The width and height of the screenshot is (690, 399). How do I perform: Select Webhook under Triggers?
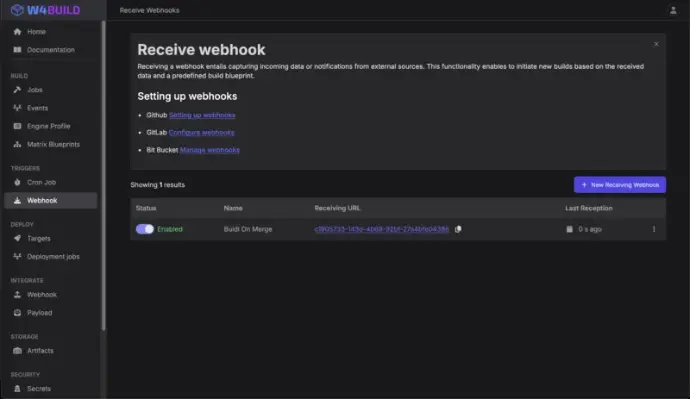click(x=51, y=201)
